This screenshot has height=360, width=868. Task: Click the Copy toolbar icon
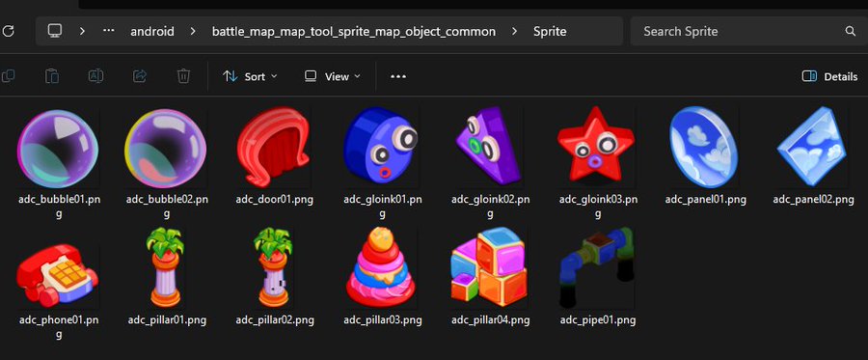(8, 76)
